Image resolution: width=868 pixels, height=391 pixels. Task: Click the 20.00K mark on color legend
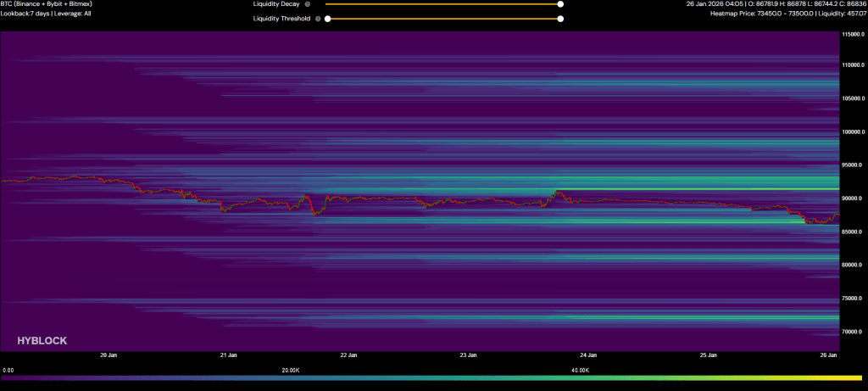(290, 370)
